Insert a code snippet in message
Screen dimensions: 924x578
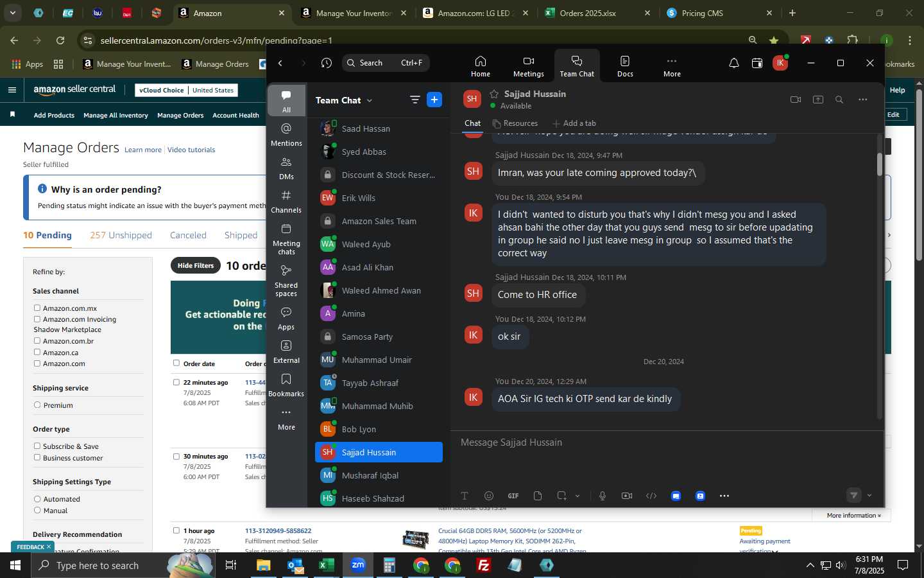pyautogui.click(x=651, y=496)
